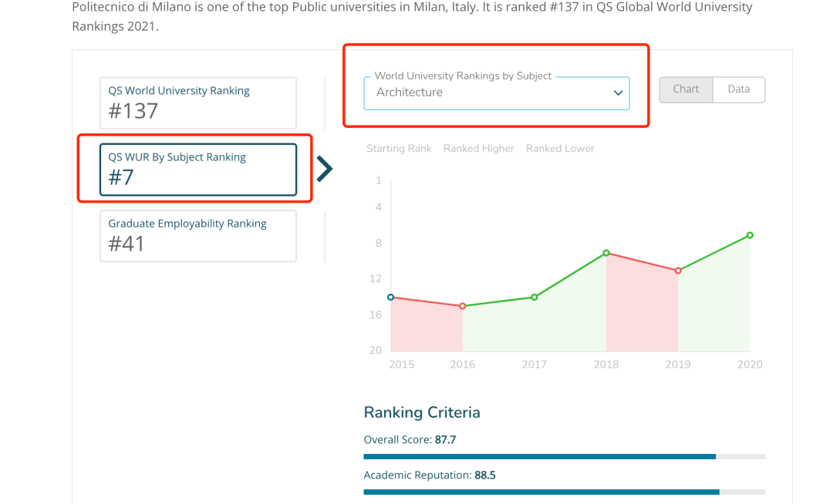The image size is (833, 504).
Task: Click the Ranking Criteria heading
Action: pos(422,412)
